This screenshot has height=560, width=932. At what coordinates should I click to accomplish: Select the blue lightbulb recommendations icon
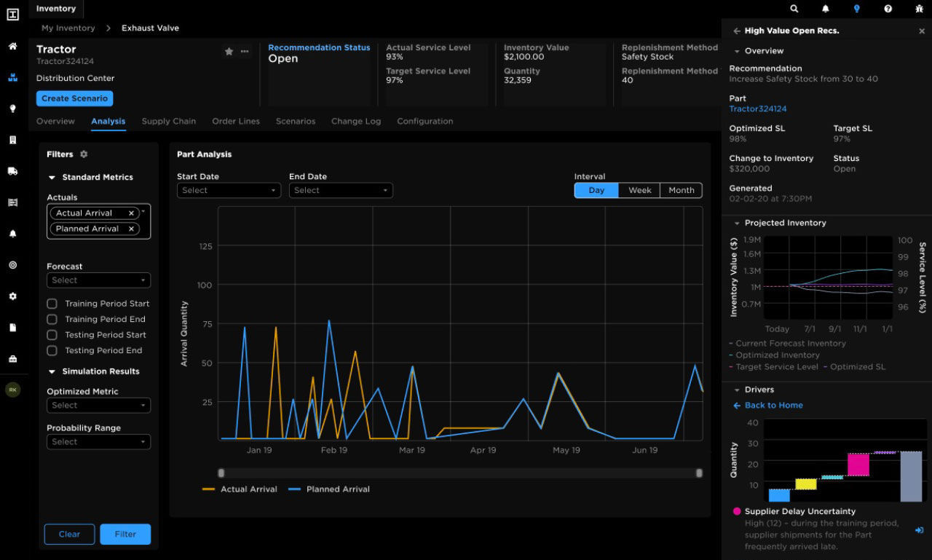[856, 8]
